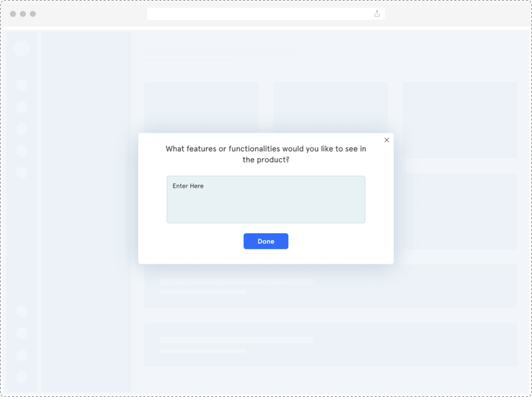Choose the third circle in the upper sidebar group
Viewport: 532px width, 397px height.
click(x=22, y=129)
